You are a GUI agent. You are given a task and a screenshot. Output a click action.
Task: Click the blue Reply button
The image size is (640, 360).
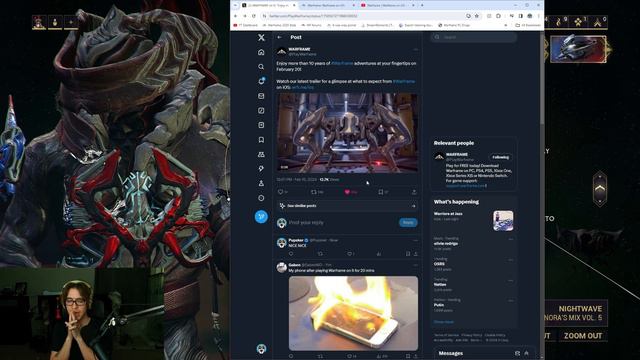408,222
